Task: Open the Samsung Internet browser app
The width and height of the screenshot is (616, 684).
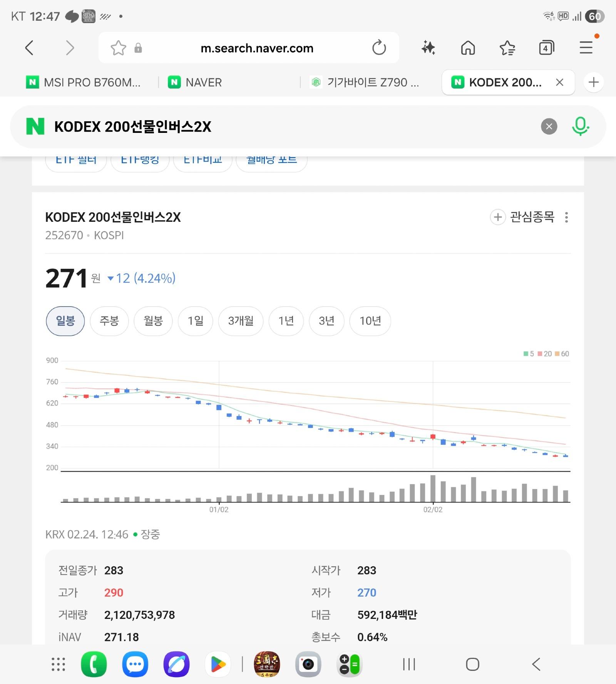Action: (x=176, y=664)
